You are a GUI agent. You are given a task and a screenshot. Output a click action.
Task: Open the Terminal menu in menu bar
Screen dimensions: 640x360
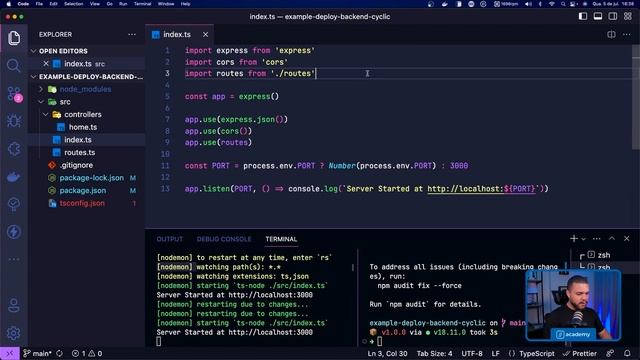point(142,4)
